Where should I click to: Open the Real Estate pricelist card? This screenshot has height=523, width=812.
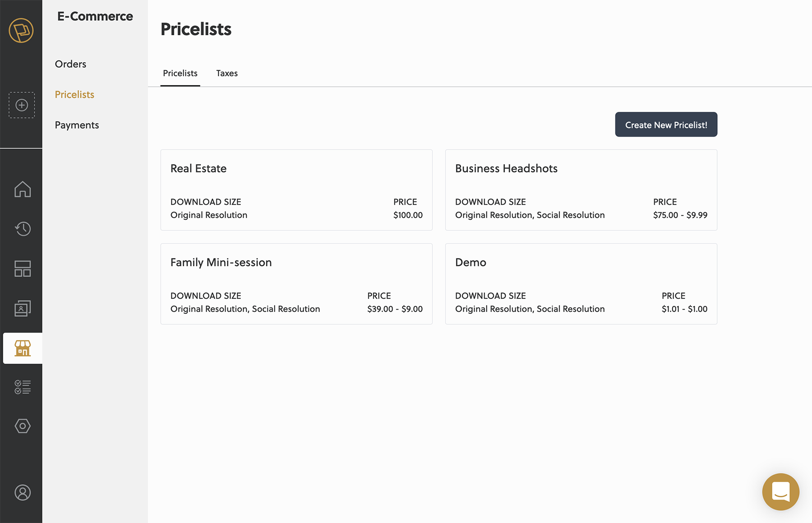[x=296, y=190]
